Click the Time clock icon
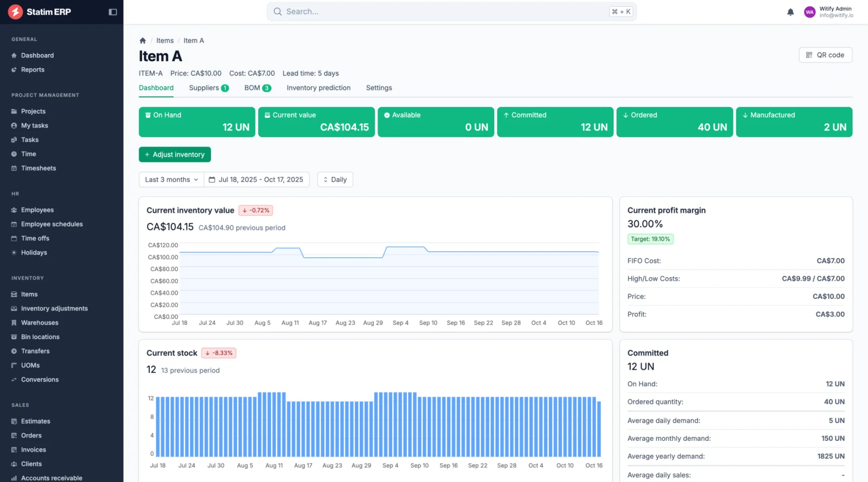This screenshot has width=868, height=482. tap(14, 154)
